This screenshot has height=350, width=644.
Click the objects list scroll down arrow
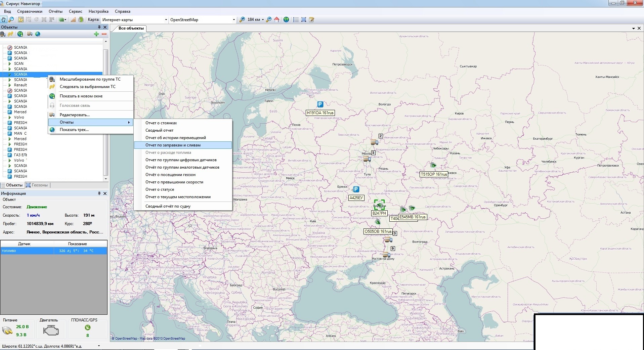[x=106, y=179]
